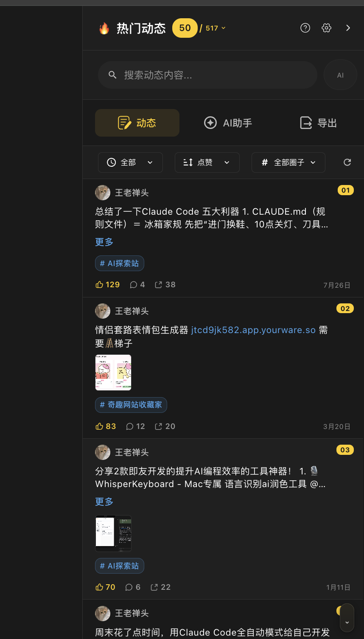The image size is (364, 639).
Task: Click the round AI button near search
Action: [340, 75]
